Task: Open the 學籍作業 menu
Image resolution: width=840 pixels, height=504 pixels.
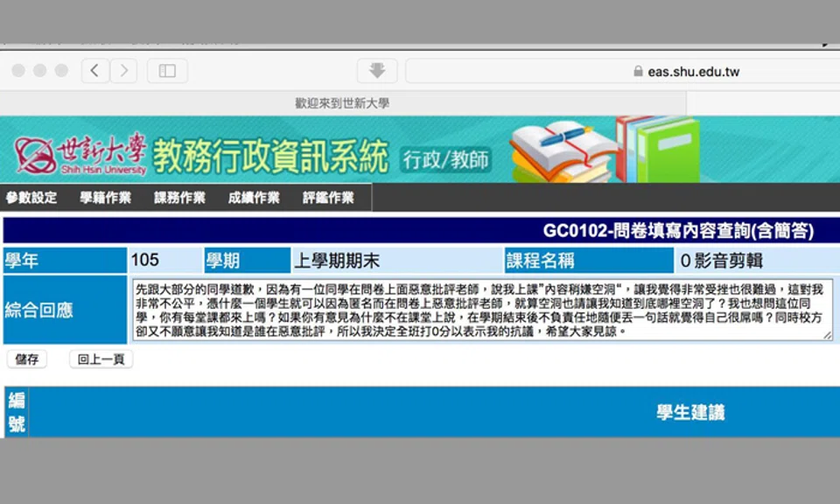Action: pyautogui.click(x=105, y=198)
